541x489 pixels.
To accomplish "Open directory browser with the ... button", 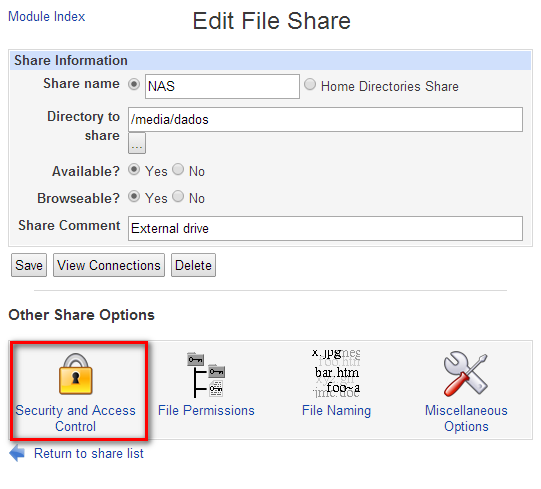I will (x=137, y=143).
